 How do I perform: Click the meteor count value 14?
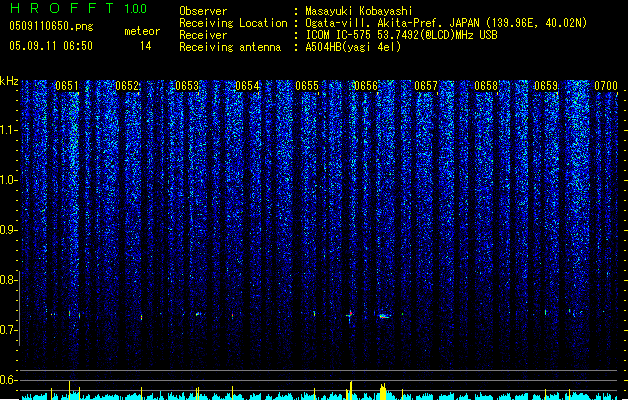(145, 46)
